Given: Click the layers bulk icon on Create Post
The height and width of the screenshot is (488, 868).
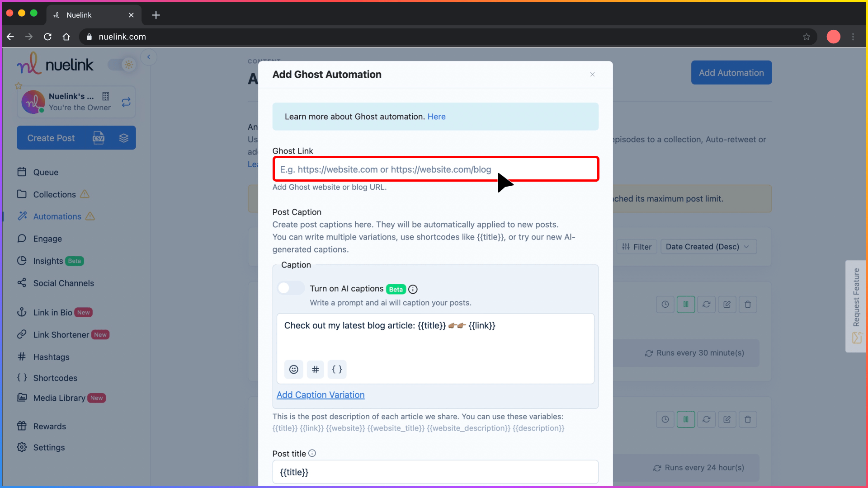Looking at the screenshot, I should pyautogui.click(x=124, y=138).
